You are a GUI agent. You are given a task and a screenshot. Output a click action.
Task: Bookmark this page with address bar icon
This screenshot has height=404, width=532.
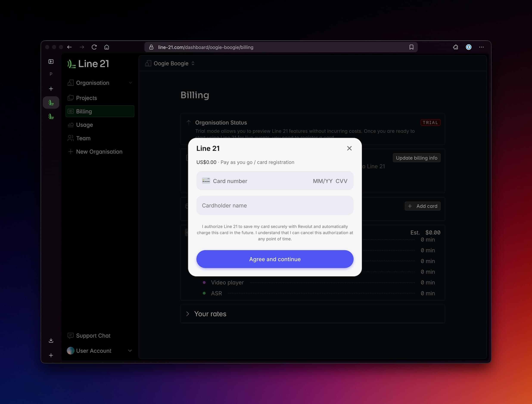[411, 47]
